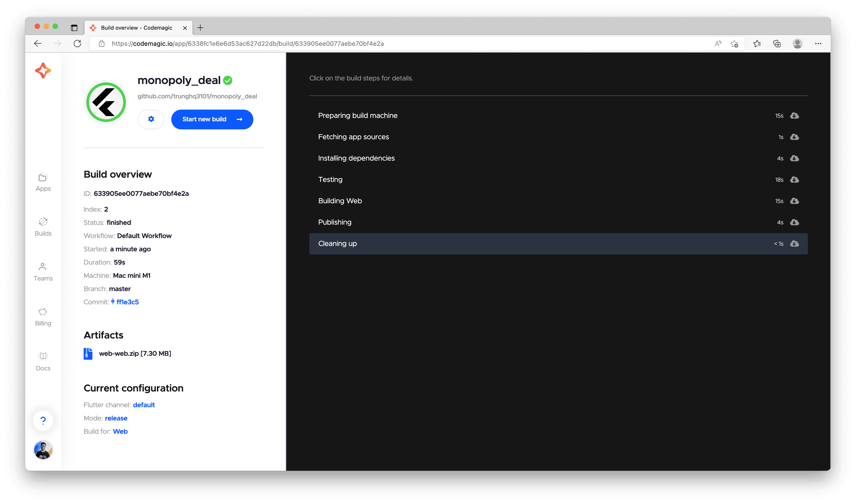Click the build ID 633905ee0077aebe70bf4e2a

141,194
